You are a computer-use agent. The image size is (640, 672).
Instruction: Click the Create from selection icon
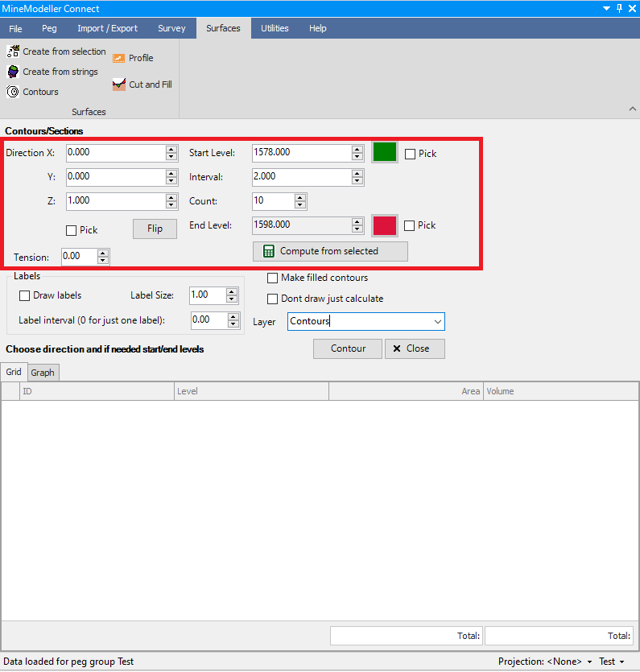pyautogui.click(x=13, y=52)
